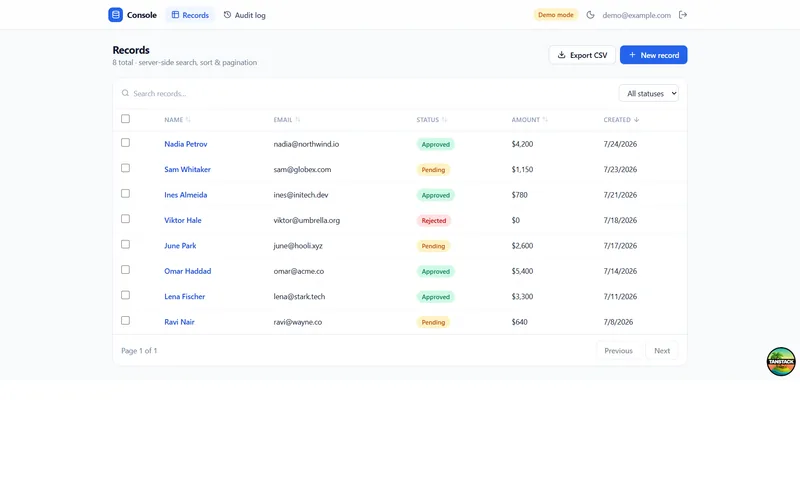Click created date 7/21/2026
The width and height of the screenshot is (800, 500).
tap(620, 195)
